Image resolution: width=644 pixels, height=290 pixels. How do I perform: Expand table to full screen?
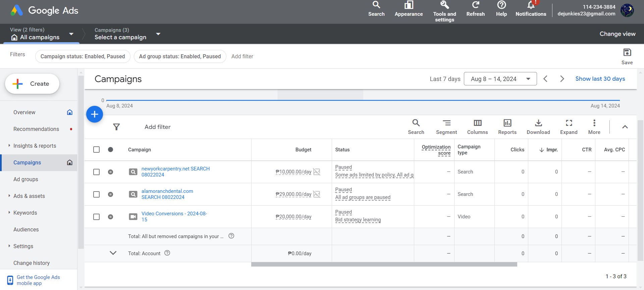pyautogui.click(x=569, y=123)
